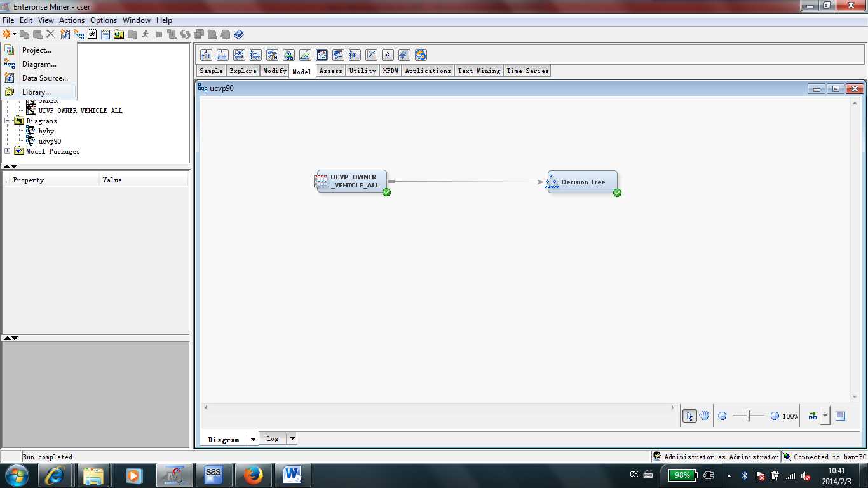
Task: Open the Options menu
Action: pyautogui.click(x=104, y=20)
